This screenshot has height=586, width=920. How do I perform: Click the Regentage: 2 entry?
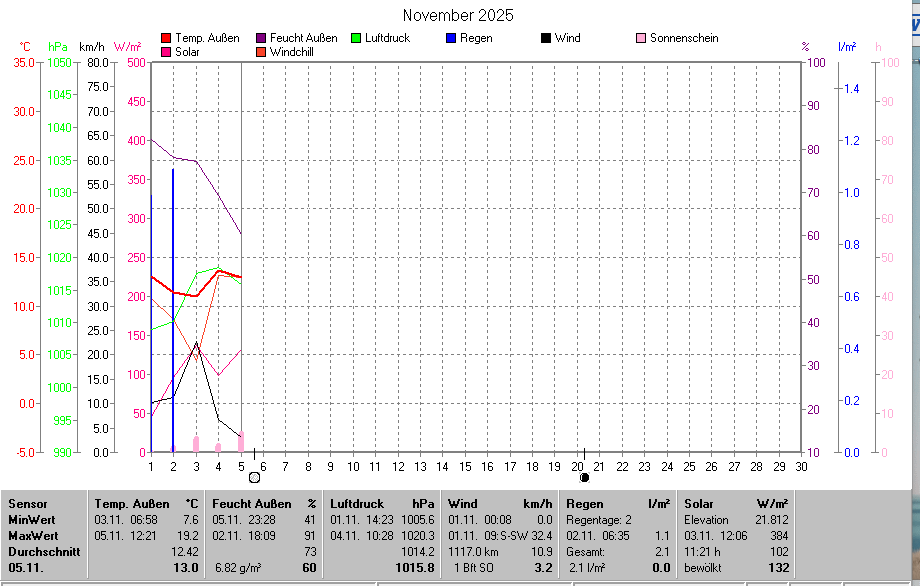coord(600,520)
